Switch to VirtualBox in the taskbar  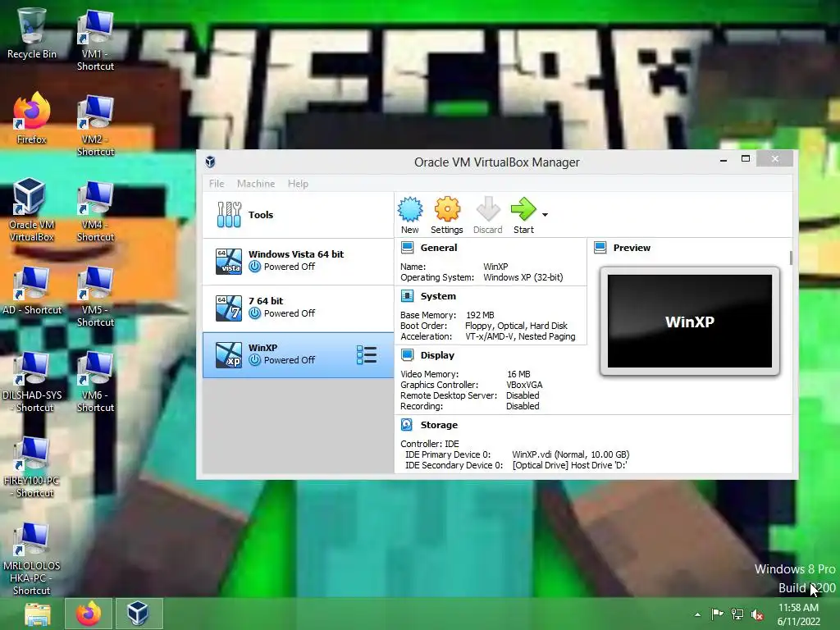(x=138, y=614)
